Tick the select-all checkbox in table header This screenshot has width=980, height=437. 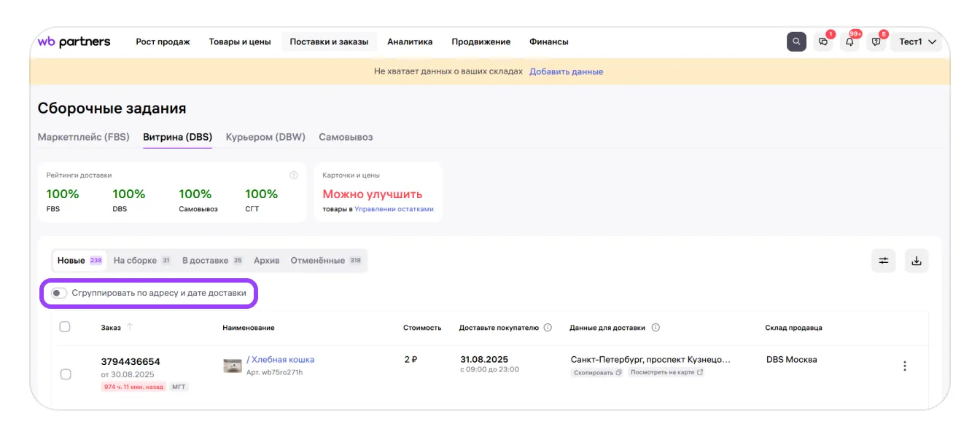[x=65, y=327]
